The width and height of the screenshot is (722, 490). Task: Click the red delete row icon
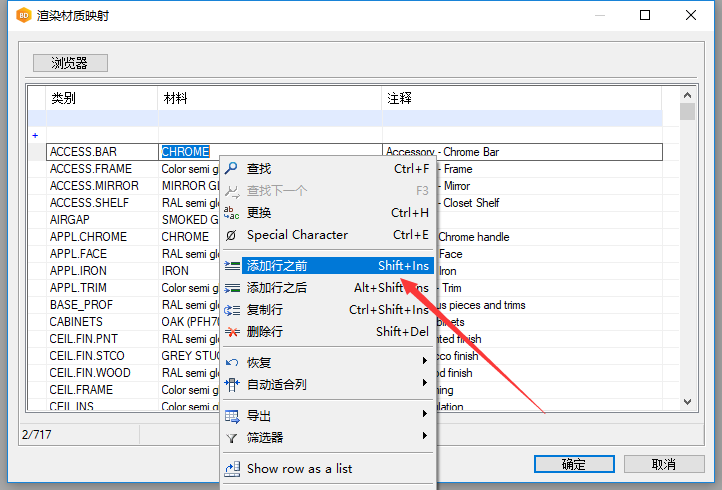pos(232,332)
